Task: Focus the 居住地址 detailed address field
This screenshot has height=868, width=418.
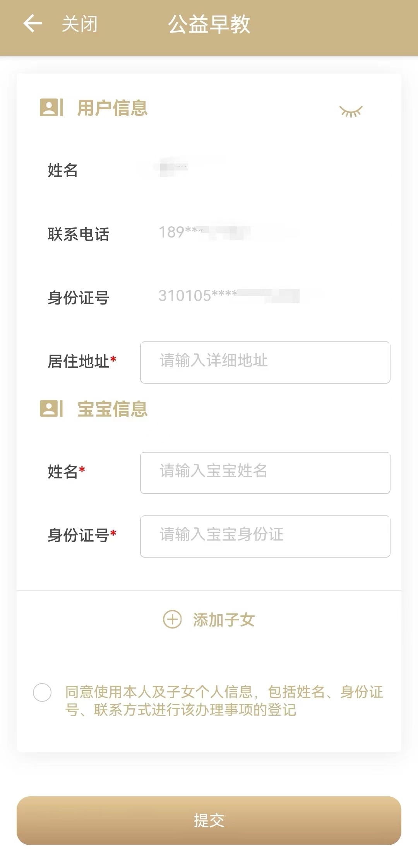Action: (265, 362)
